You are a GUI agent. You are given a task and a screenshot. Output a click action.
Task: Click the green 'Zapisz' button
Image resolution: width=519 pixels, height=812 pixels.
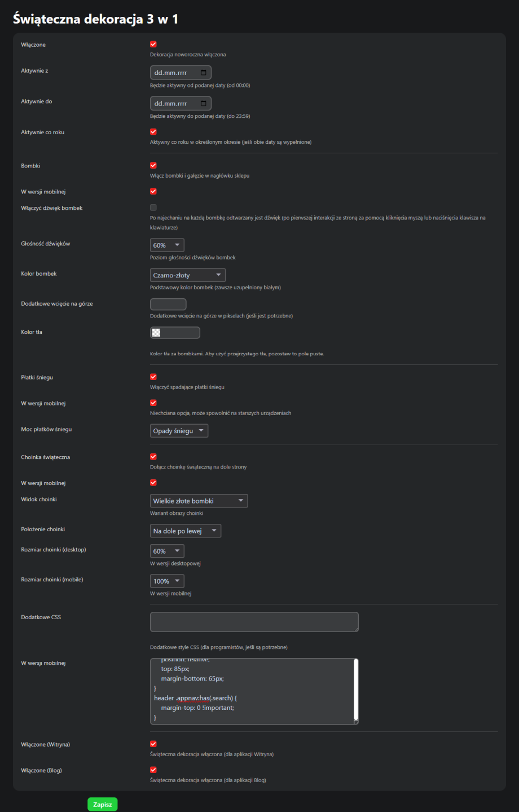pos(103,805)
